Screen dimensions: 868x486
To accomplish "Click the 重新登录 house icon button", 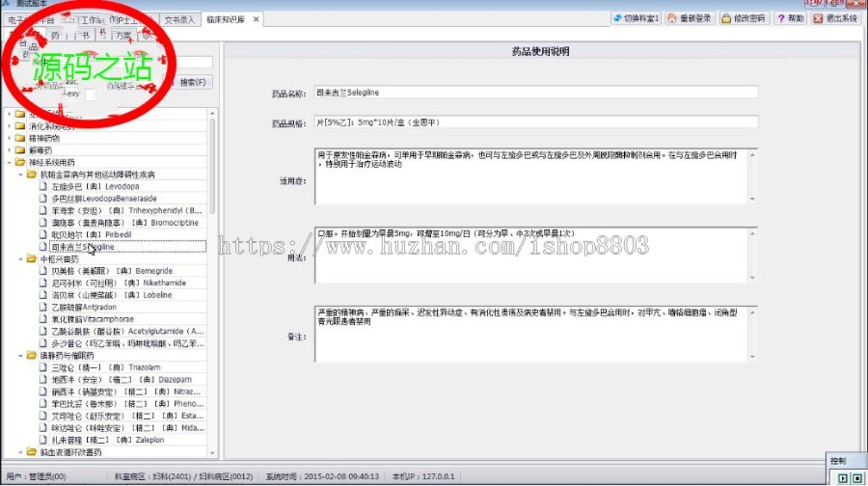I will pyautogui.click(x=690, y=18).
